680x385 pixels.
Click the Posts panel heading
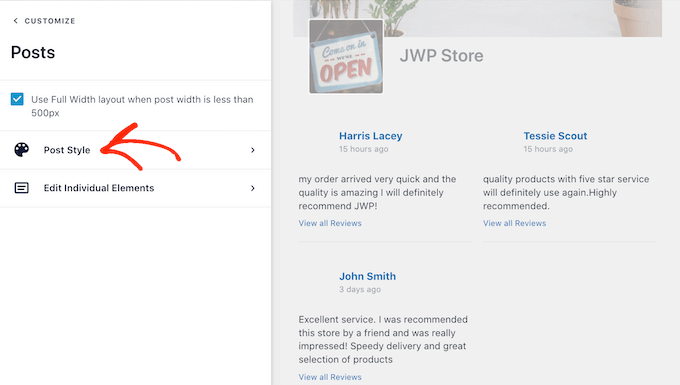point(33,52)
